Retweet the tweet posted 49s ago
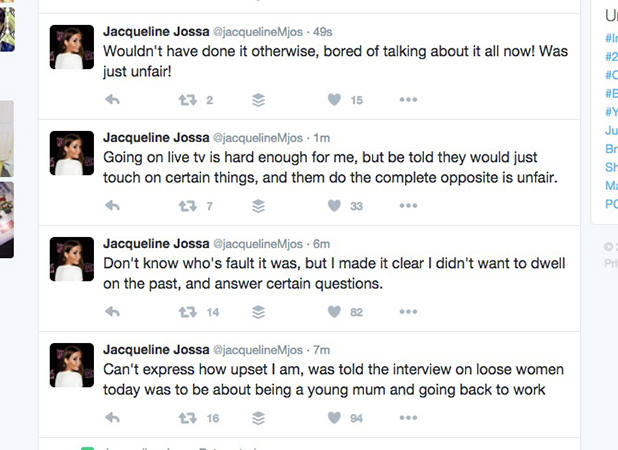Viewport: 618px width, 450px height. pyautogui.click(x=188, y=100)
